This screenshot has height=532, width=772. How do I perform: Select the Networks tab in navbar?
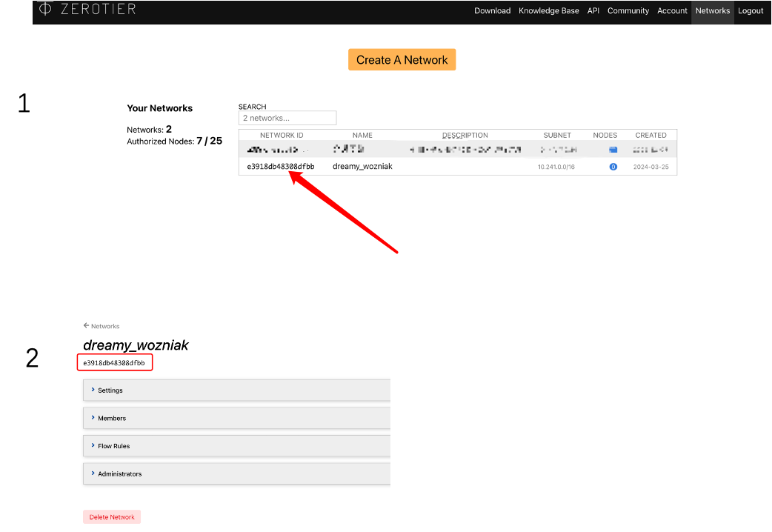tap(713, 11)
